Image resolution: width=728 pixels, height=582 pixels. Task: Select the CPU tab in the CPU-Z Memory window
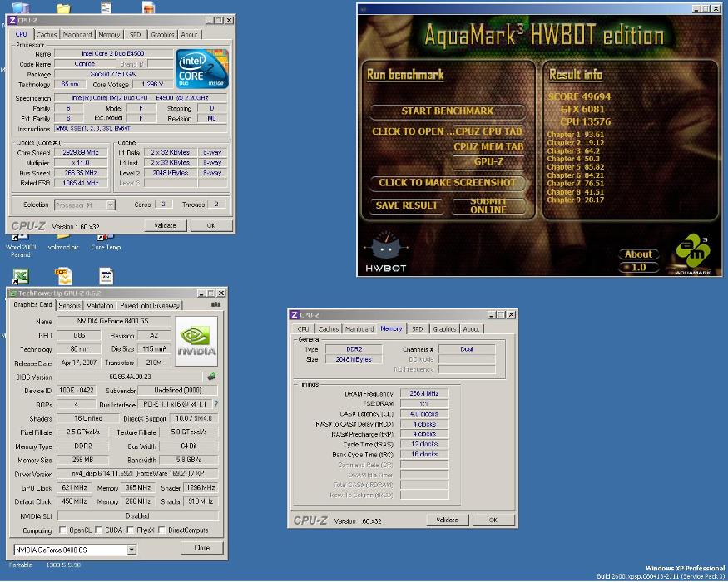[x=303, y=328]
